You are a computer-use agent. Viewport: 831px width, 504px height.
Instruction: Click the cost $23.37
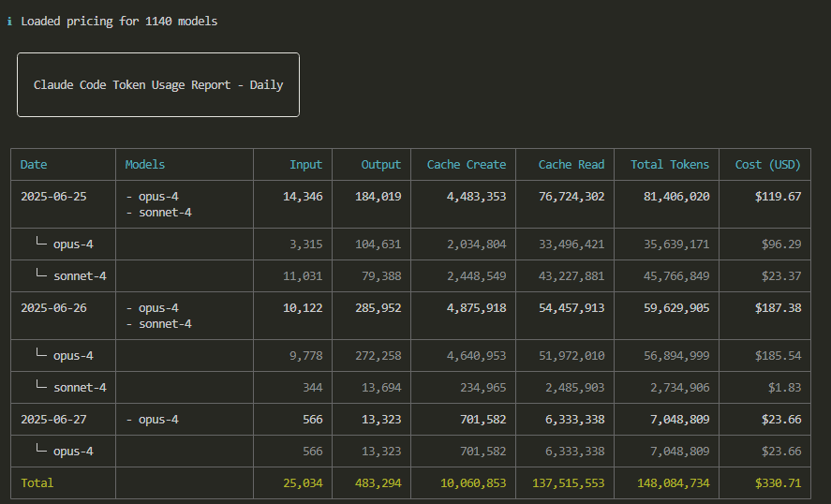tap(781, 276)
